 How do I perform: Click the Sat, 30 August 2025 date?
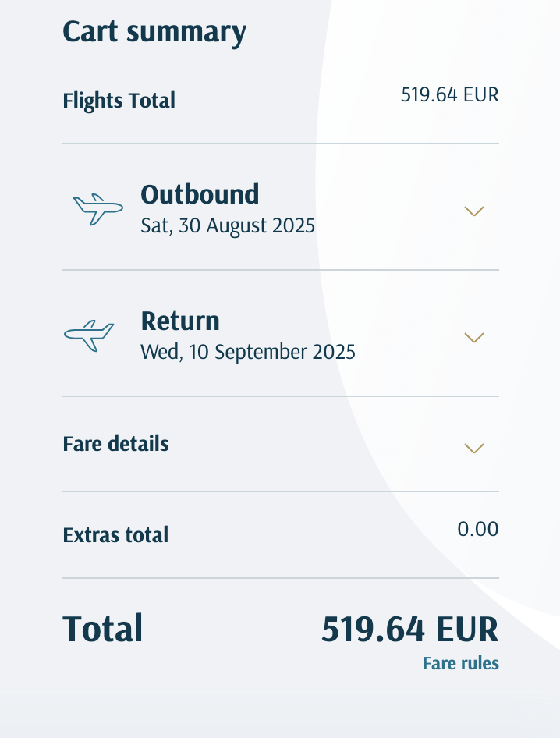click(228, 225)
